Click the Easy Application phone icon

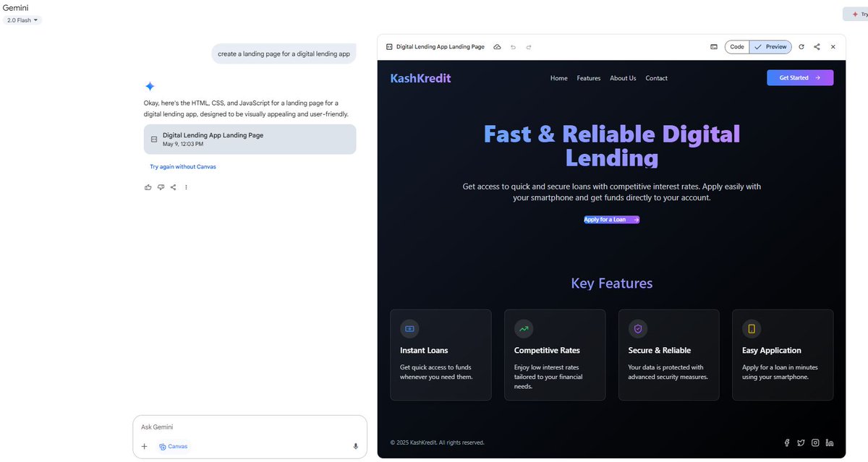(752, 329)
